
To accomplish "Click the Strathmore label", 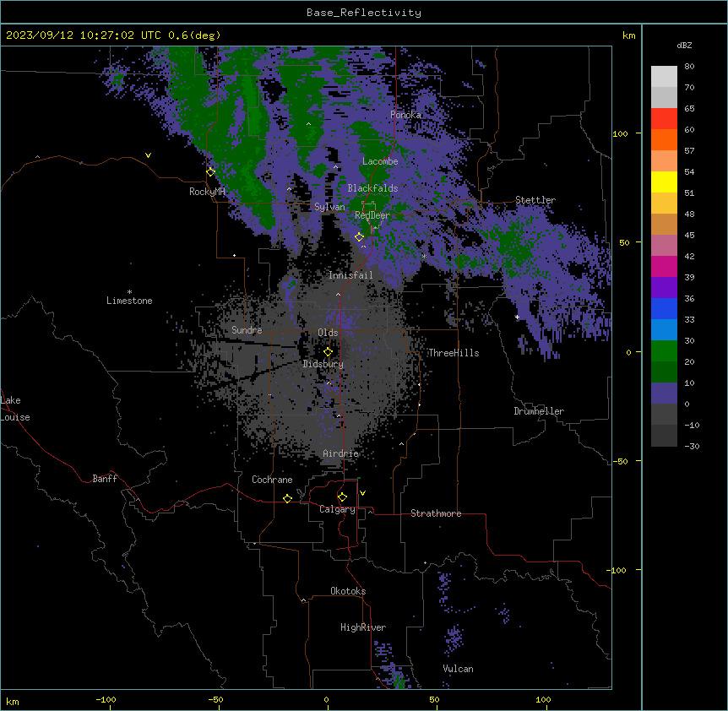I will tap(436, 513).
